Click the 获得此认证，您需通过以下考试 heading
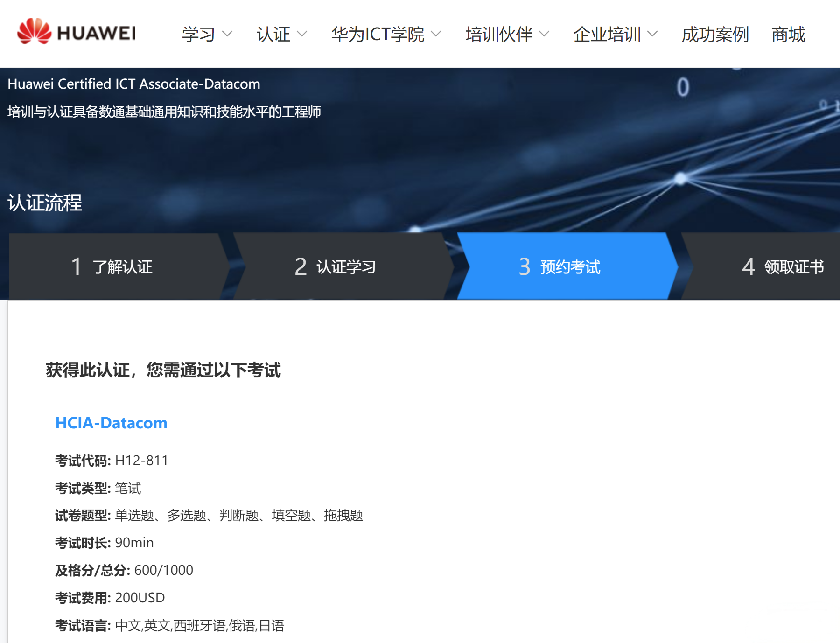Screen dimensions: 840x643 (163, 370)
